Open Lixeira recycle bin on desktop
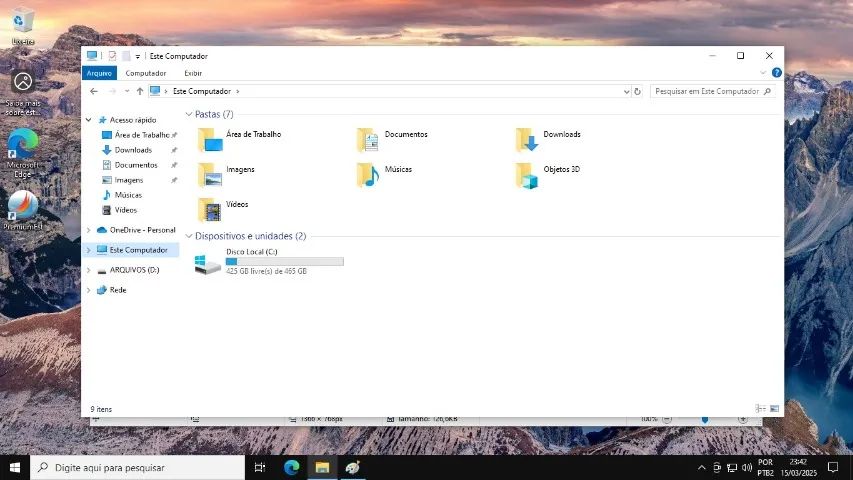853x480 pixels. click(23, 26)
